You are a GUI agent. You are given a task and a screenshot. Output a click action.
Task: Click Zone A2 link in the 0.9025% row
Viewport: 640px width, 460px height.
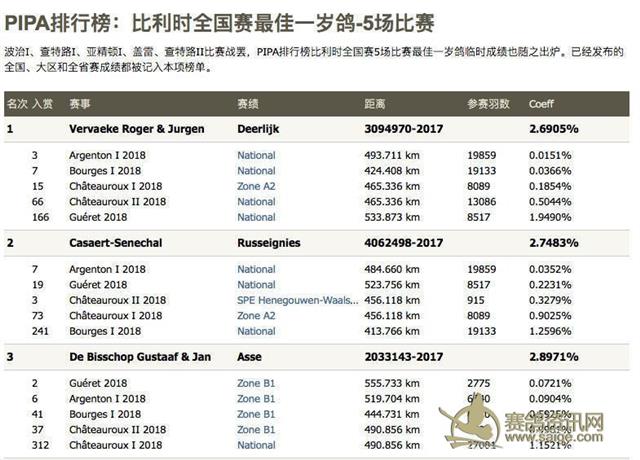(x=256, y=316)
